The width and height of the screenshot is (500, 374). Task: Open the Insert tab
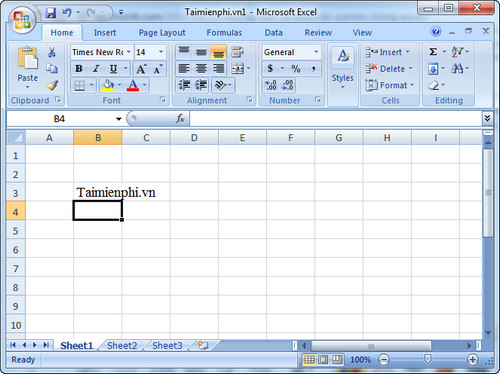coord(105,32)
